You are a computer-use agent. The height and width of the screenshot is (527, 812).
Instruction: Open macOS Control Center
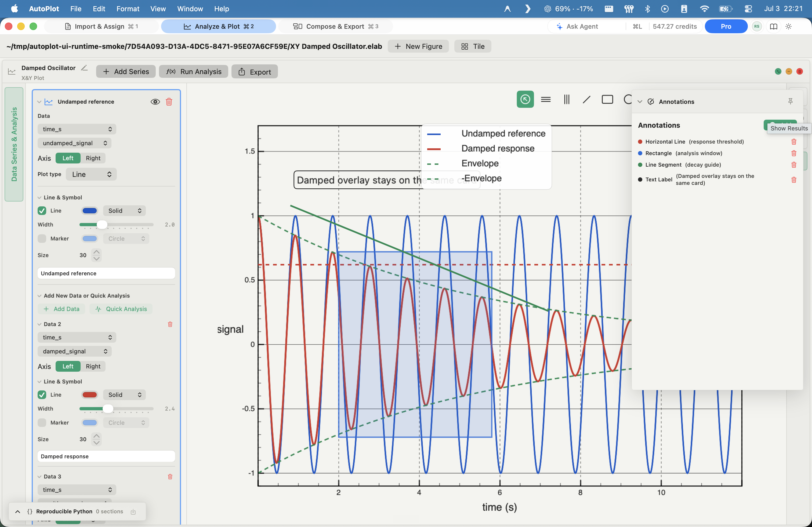(x=748, y=9)
